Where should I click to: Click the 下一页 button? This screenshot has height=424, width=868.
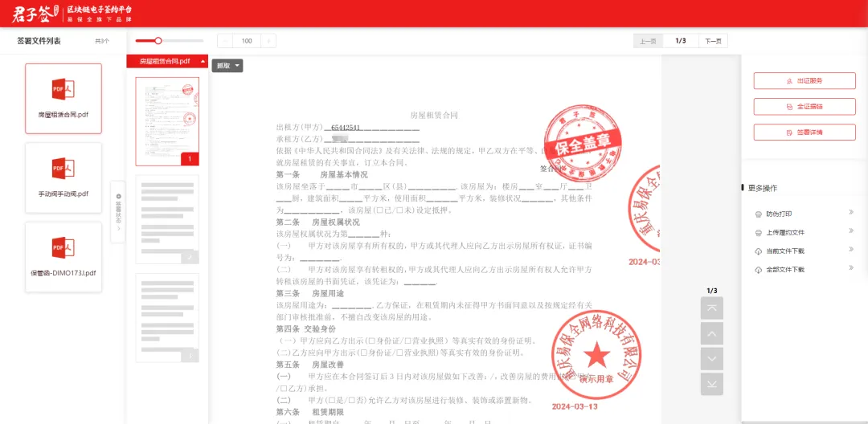(x=713, y=41)
